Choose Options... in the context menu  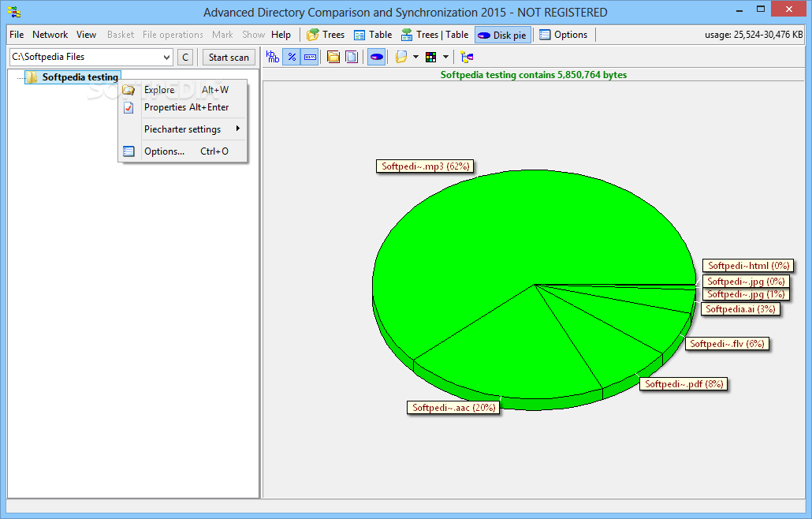tap(183, 151)
